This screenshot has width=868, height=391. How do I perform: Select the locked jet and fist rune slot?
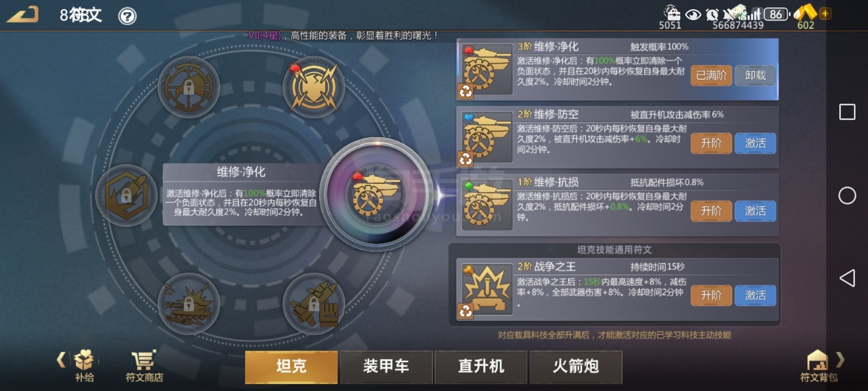314,304
